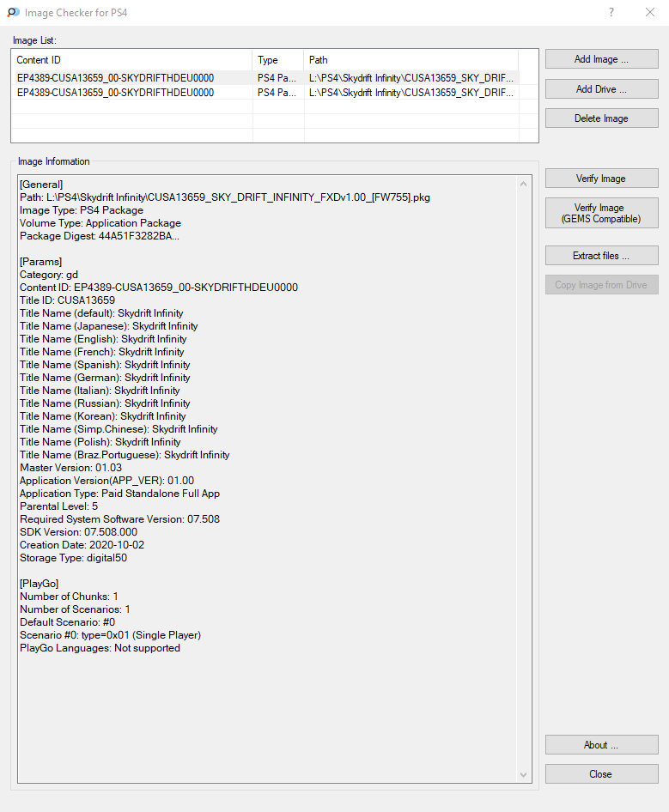Click the Delete Image button
This screenshot has width=669, height=812.
602,118
